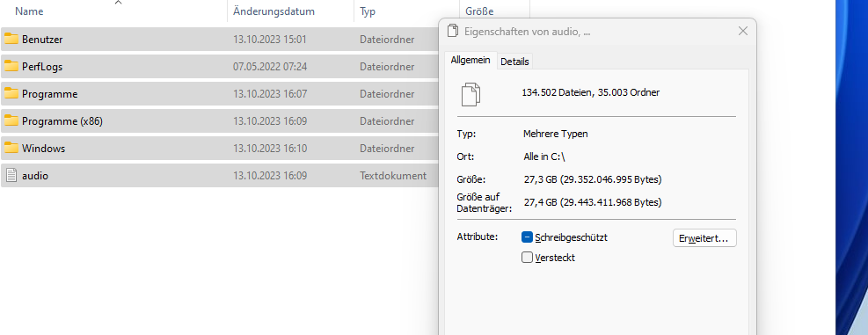Select the Programme folder icon

(x=11, y=93)
